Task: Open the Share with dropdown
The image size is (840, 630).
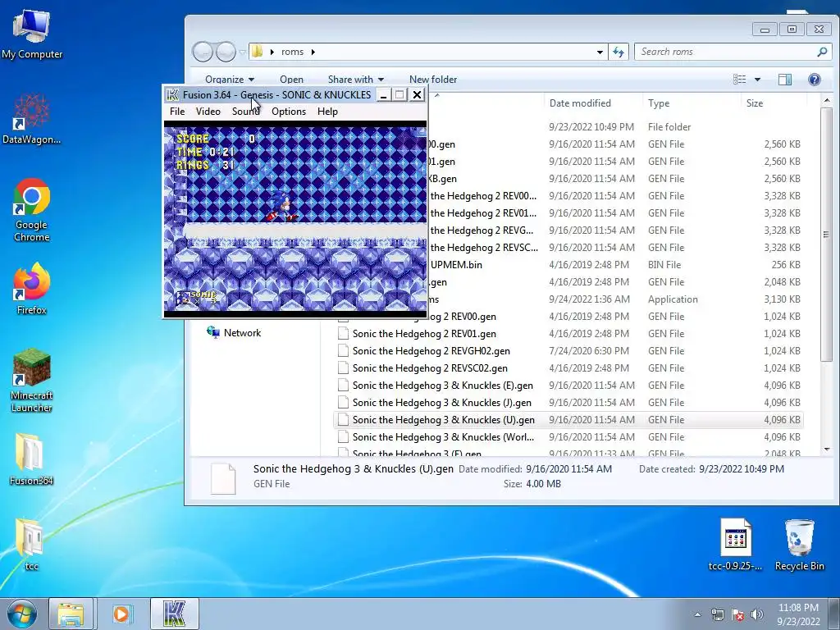Action: [356, 80]
